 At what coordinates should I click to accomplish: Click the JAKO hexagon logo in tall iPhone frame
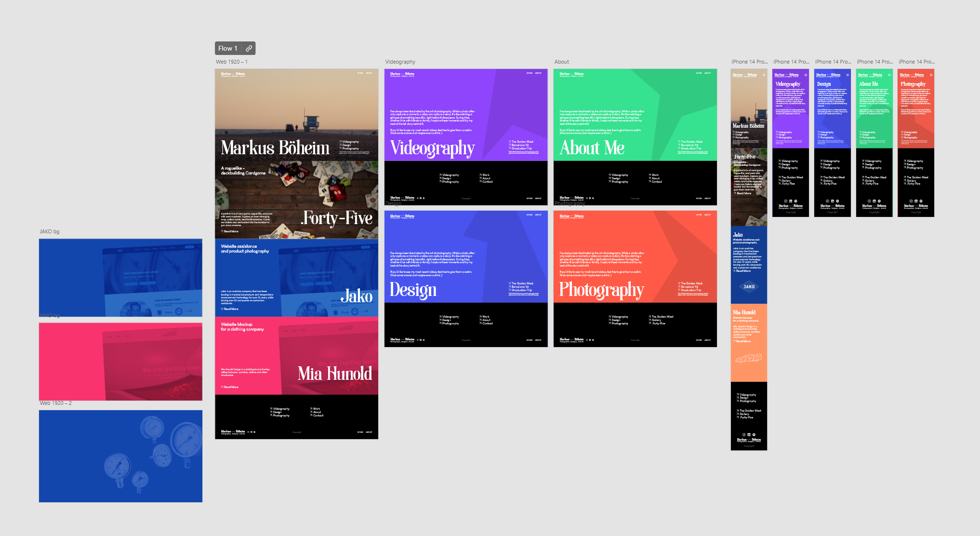749,287
